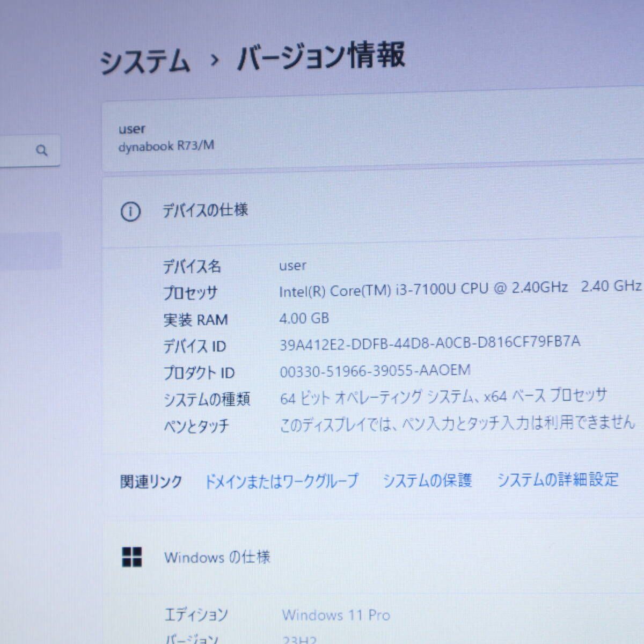Click the プロセッサ label
This screenshot has width=644, height=644.
[x=191, y=293]
